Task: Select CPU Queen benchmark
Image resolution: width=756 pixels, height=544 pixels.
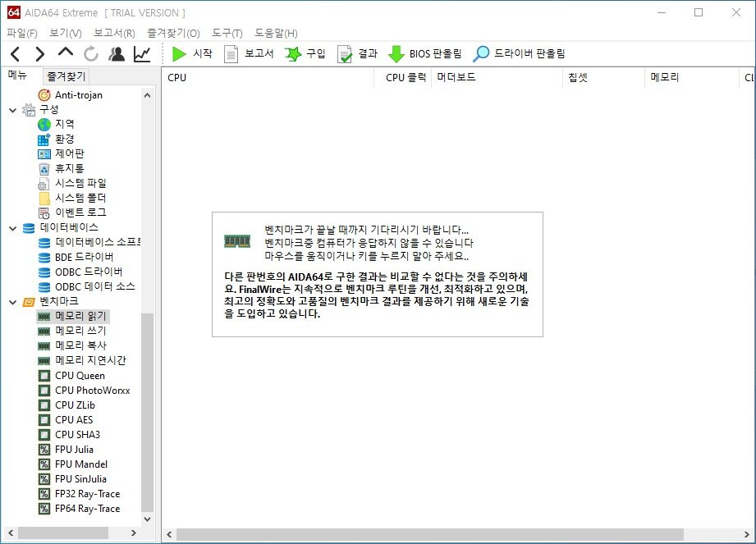Action: pos(72,375)
